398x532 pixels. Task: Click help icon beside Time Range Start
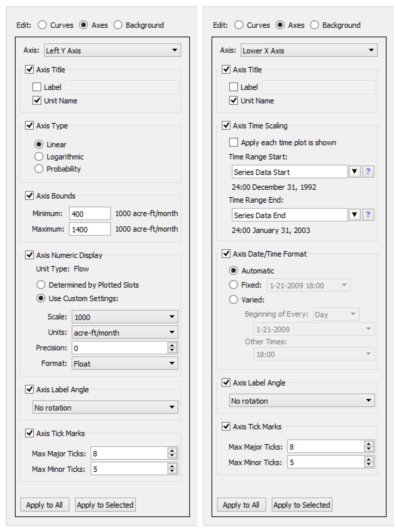pyautogui.click(x=368, y=171)
